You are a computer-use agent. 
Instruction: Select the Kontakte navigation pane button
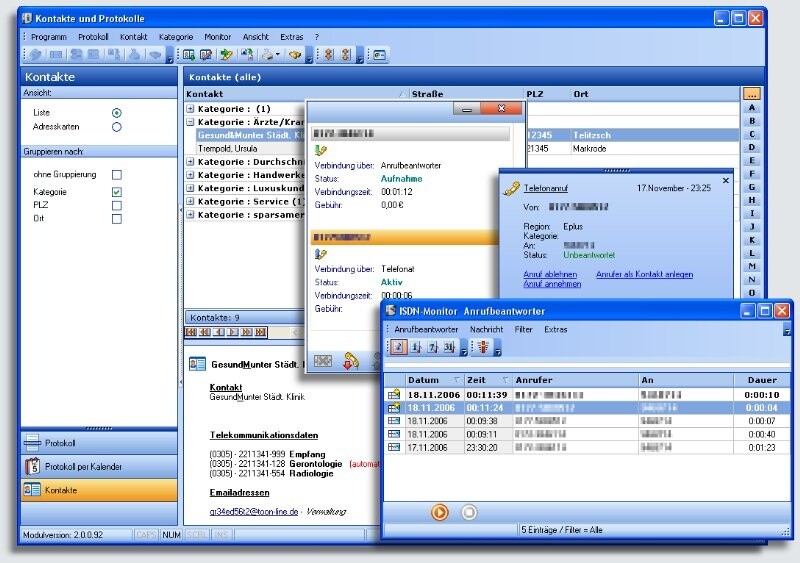[x=99, y=490]
